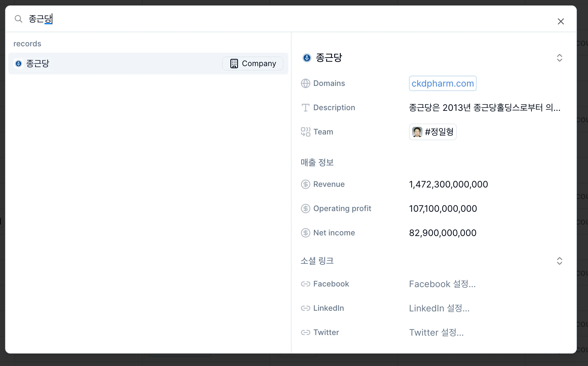Click the Company badge on 종근당 row
Viewport: 588px width, 366px height.
pos(253,64)
